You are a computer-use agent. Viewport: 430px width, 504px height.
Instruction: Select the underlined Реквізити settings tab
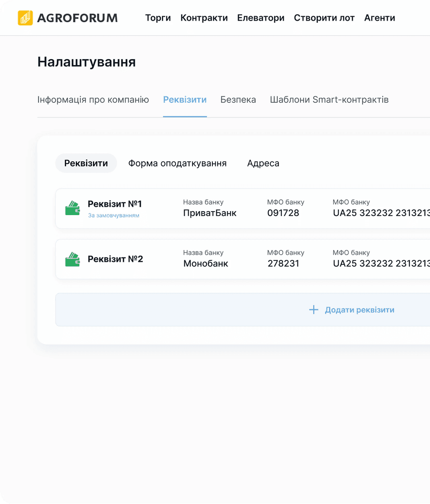[185, 99]
